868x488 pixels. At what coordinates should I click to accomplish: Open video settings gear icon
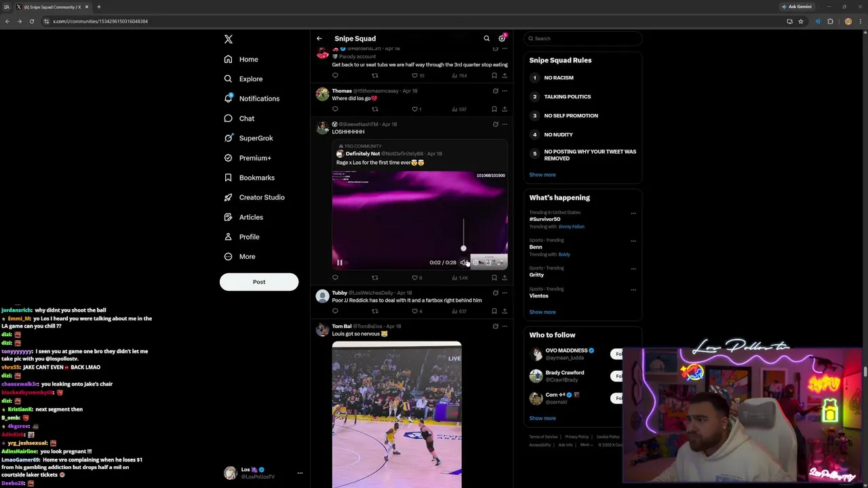pos(475,262)
